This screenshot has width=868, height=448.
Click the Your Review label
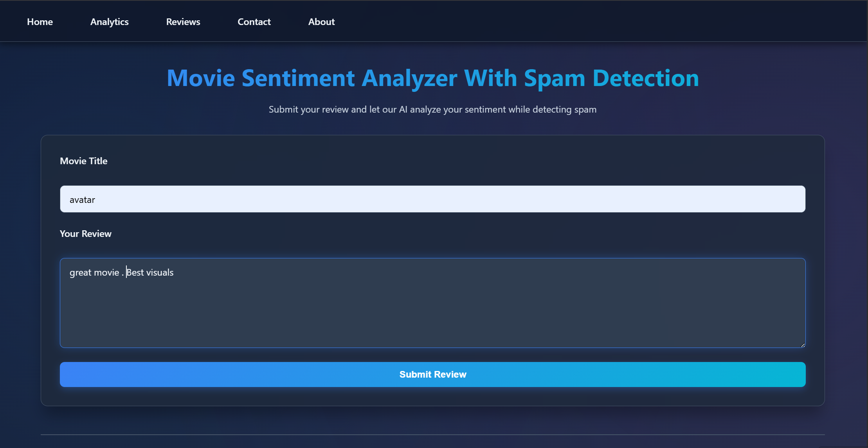(85, 233)
